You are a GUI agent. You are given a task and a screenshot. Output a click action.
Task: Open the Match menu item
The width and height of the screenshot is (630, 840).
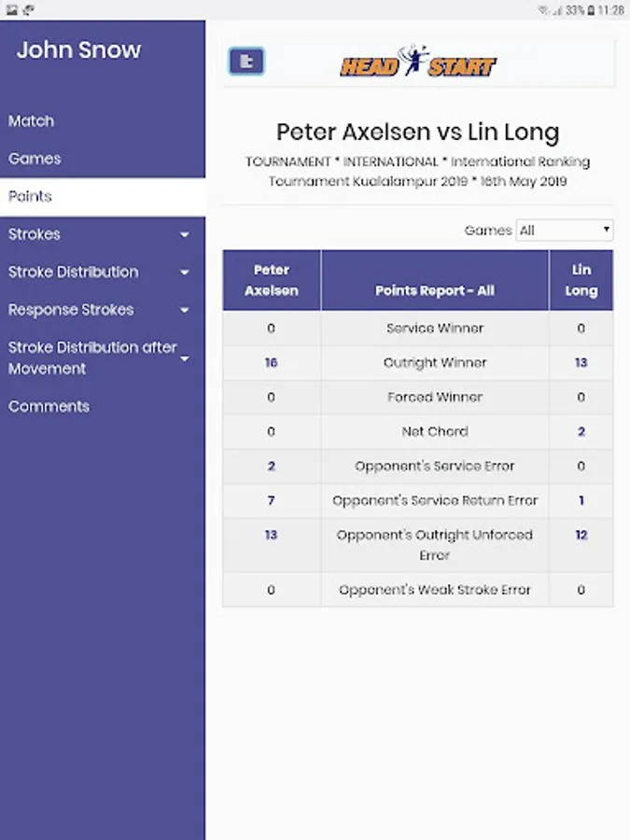pyautogui.click(x=32, y=121)
